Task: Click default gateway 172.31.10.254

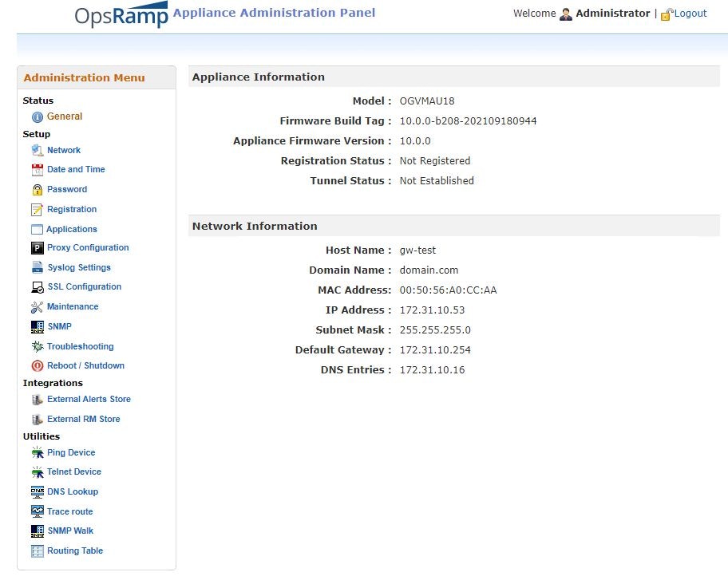Action: 435,350
